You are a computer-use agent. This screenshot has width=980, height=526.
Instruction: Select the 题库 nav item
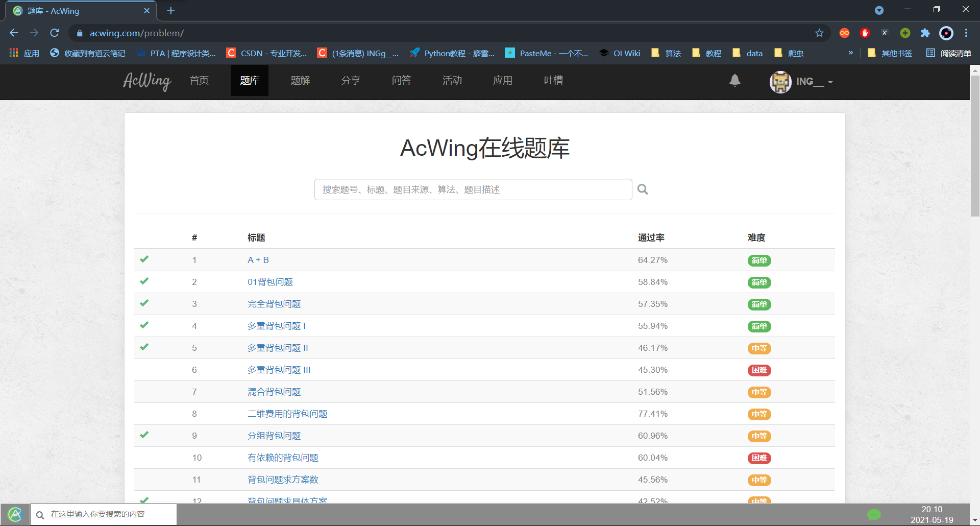point(250,80)
